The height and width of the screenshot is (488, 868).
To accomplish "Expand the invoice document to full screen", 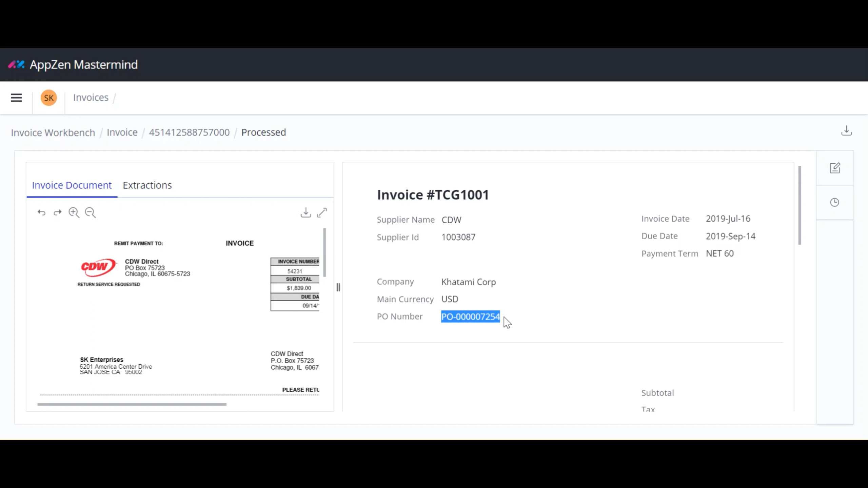I will (322, 212).
